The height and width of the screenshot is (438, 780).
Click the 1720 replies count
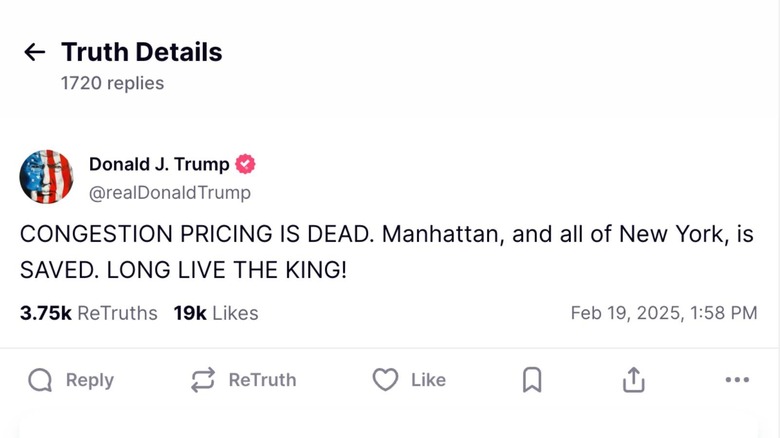(x=113, y=83)
